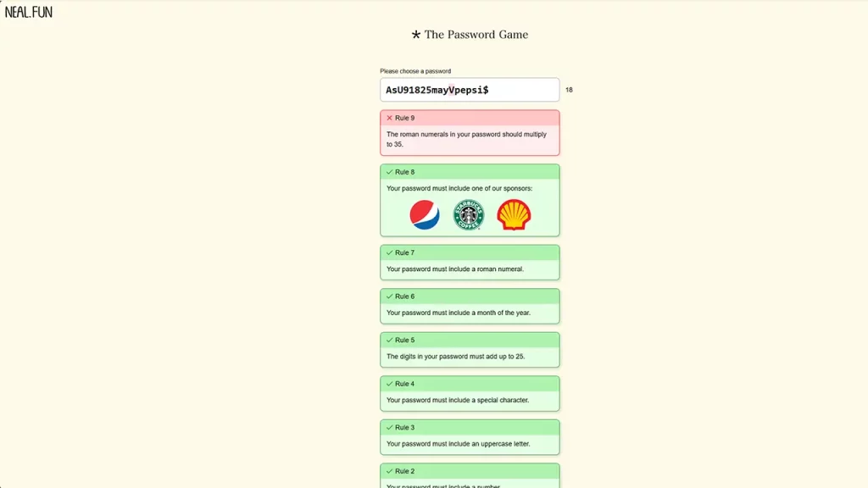Image resolution: width=868 pixels, height=488 pixels.
Task: Click the green checkmark on Rule 6
Action: pos(389,297)
